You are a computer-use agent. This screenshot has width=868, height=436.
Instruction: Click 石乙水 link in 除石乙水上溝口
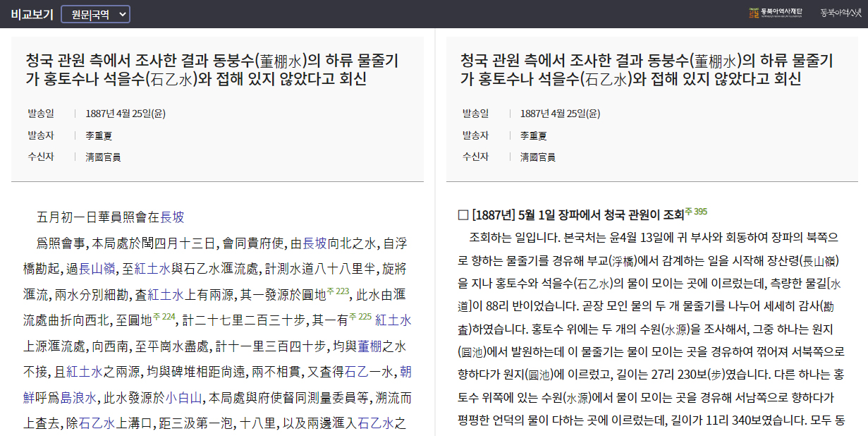(95, 423)
